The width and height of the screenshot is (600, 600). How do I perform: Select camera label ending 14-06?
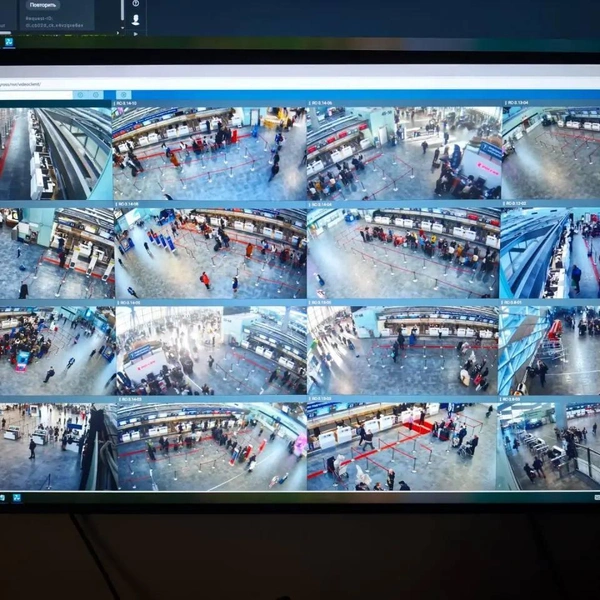tap(321, 103)
